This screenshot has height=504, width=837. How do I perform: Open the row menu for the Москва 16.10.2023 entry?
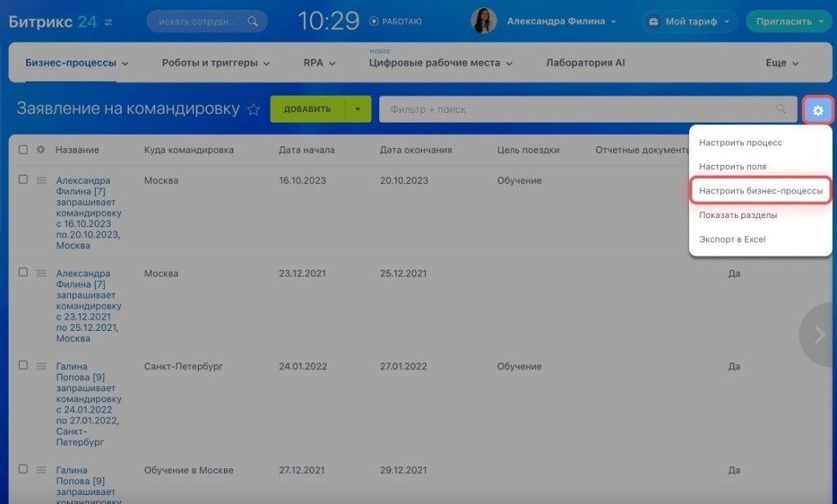[x=41, y=181]
